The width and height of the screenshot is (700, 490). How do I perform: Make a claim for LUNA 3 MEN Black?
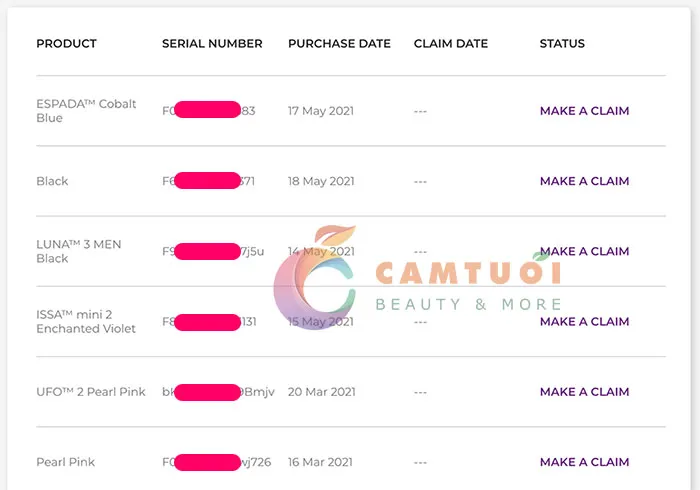584,251
